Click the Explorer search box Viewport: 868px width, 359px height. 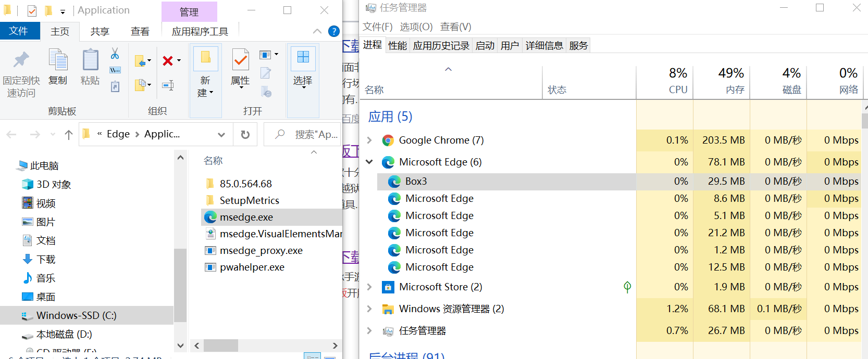tap(303, 135)
